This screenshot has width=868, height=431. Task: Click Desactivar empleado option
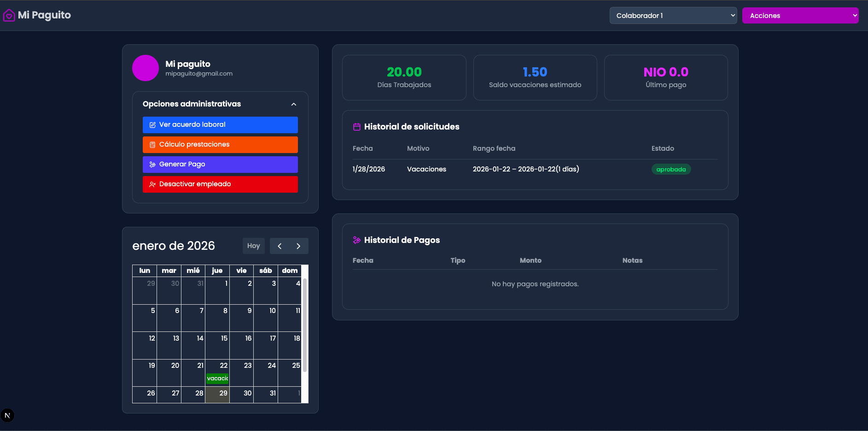[220, 184]
